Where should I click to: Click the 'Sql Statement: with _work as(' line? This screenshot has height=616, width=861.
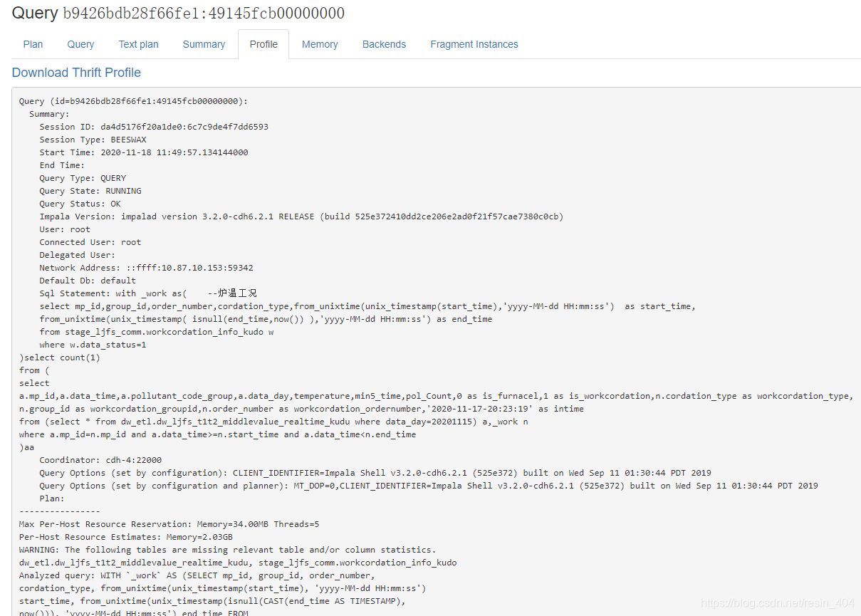(x=148, y=293)
